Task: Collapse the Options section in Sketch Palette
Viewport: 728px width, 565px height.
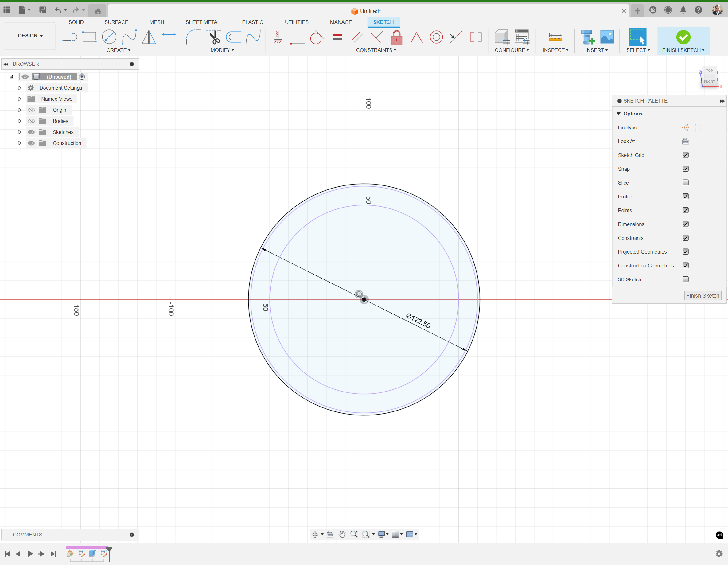Action: coord(619,114)
